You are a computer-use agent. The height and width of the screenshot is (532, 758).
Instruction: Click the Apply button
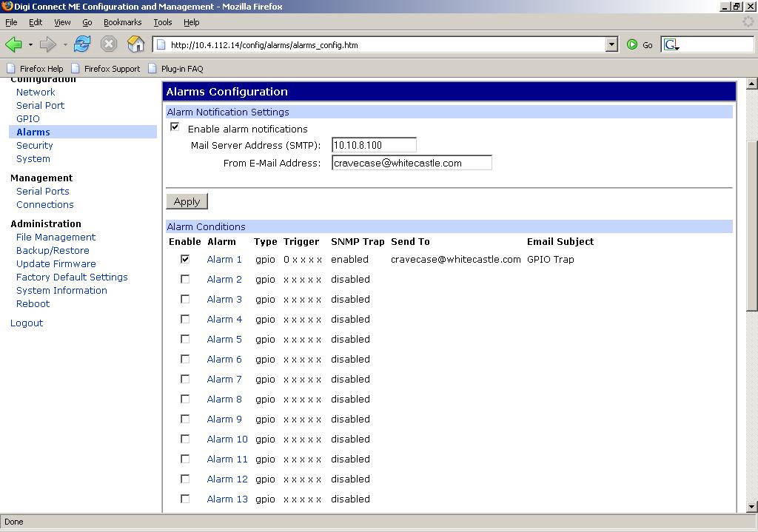tap(187, 201)
